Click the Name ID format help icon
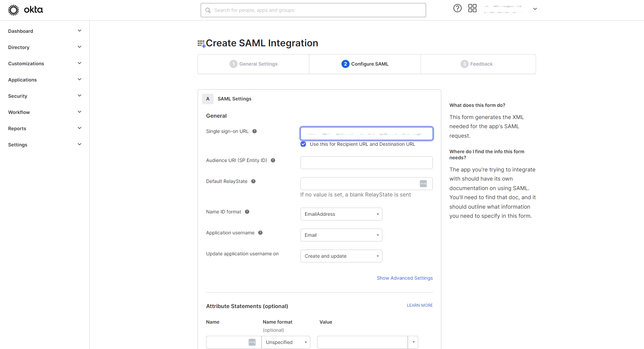The width and height of the screenshot is (644, 349). tap(247, 212)
